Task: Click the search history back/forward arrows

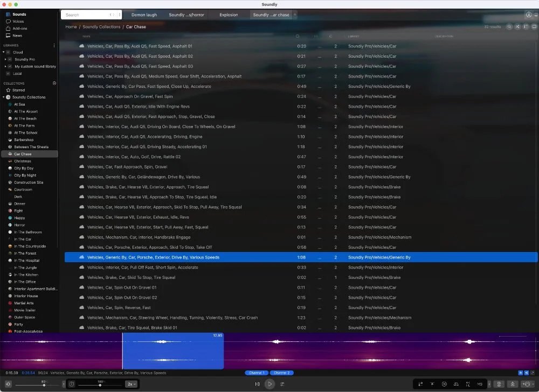Action: (112, 15)
